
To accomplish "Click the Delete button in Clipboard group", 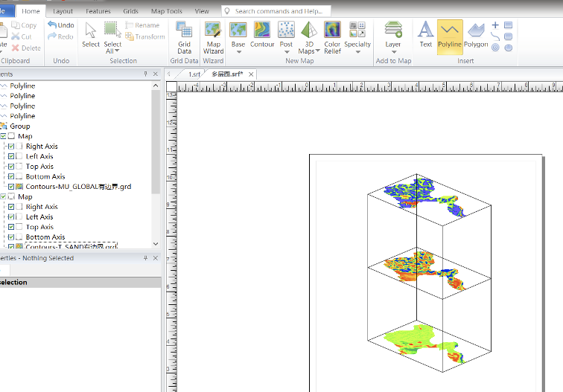I will pyautogui.click(x=26, y=48).
